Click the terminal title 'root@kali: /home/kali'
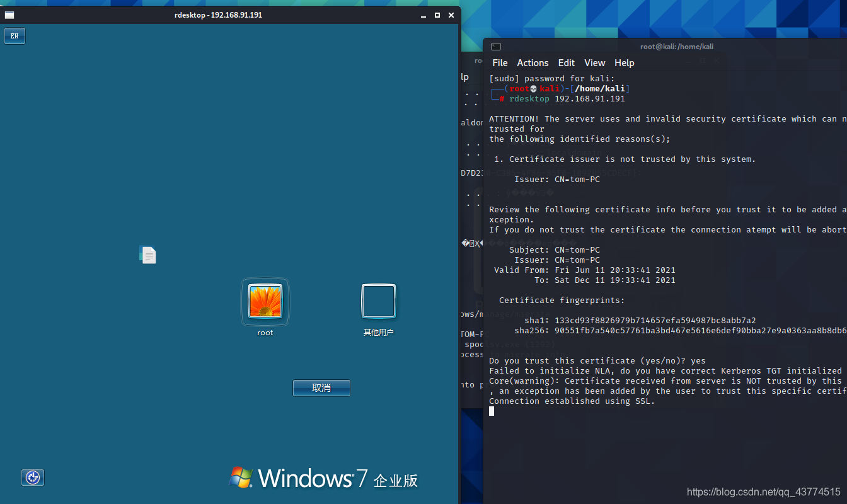847x504 pixels. coord(677,47)
